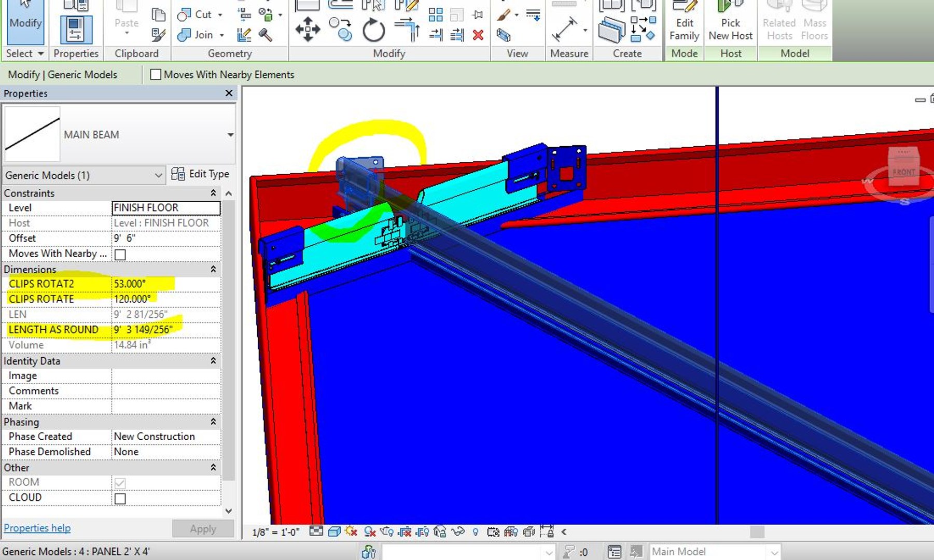Click the Properties scrollbar down arrow

coord(228,511)
